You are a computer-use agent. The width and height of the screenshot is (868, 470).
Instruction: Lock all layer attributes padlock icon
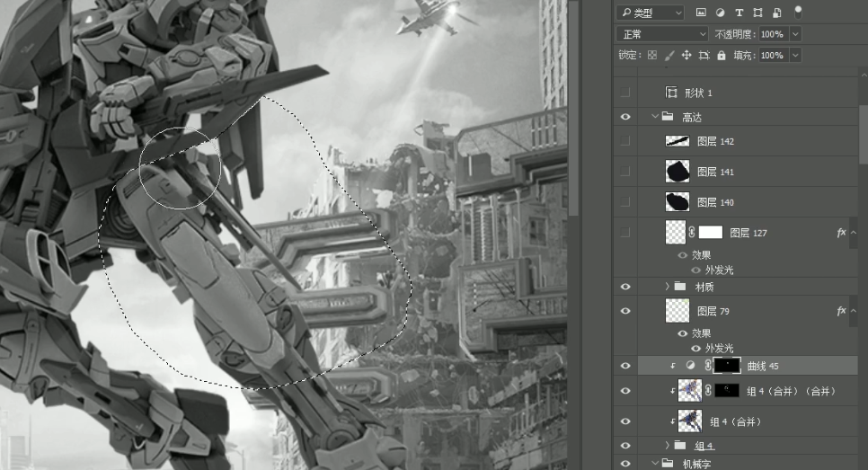[x=721, y=55]
